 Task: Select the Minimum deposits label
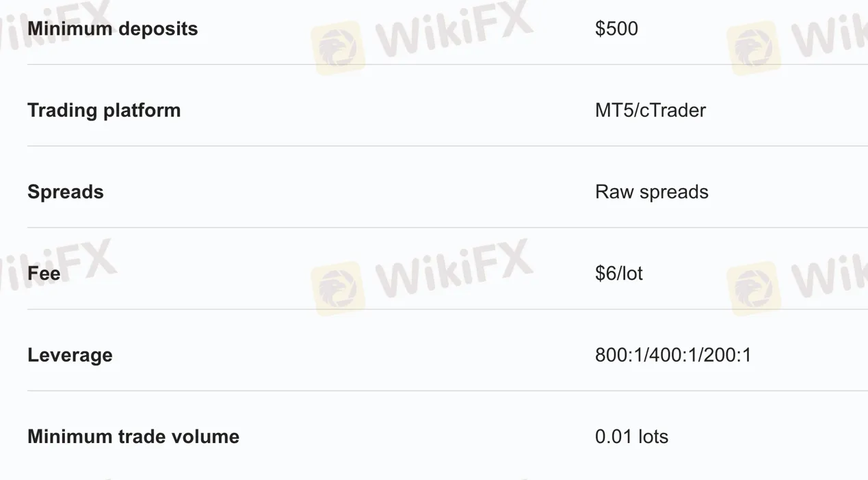tap(112, 29)
